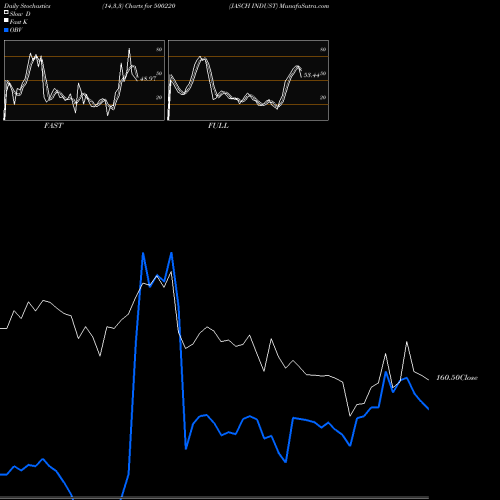Click the 48.97 value in FAST chart
Screen dimensions: 500x500
tap(148, 78)
